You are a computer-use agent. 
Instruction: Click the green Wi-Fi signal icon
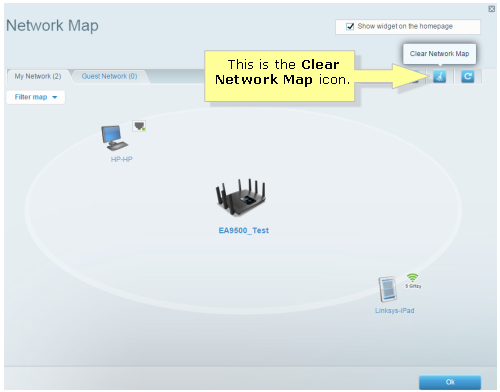pos(412,278)
